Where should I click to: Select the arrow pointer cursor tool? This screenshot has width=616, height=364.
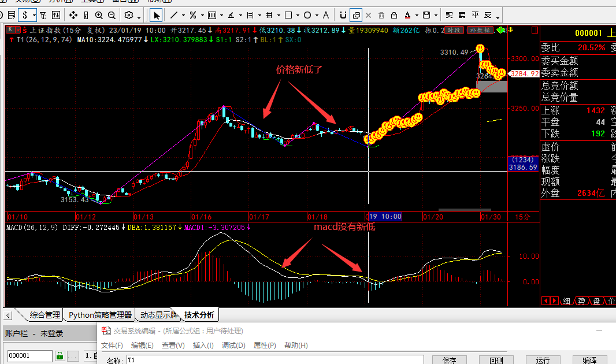click(x=157, y=16)
